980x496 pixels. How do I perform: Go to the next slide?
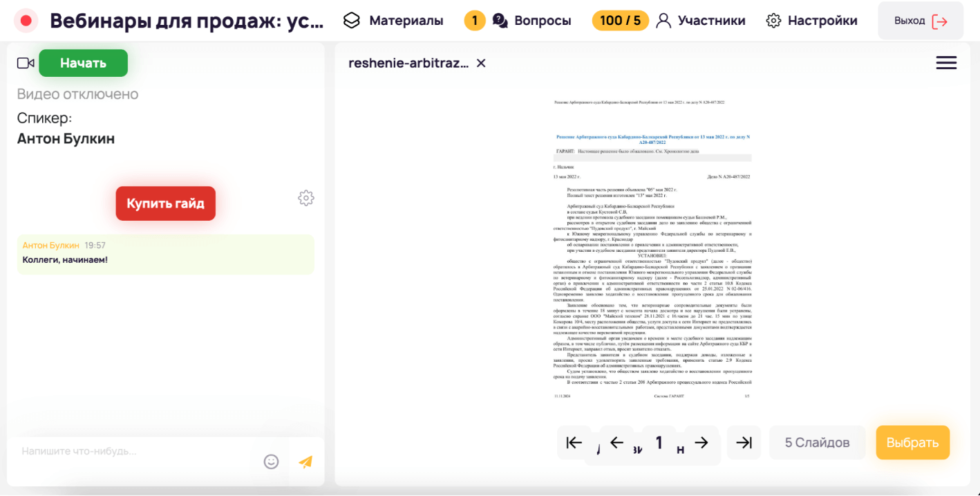tap(701, 443)
